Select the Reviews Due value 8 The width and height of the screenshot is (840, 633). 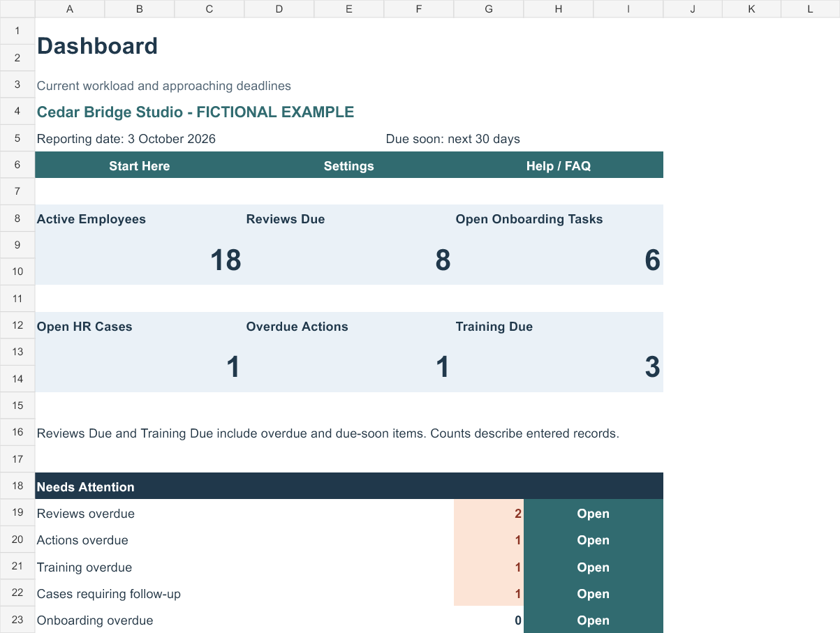[x=443, y=260]
